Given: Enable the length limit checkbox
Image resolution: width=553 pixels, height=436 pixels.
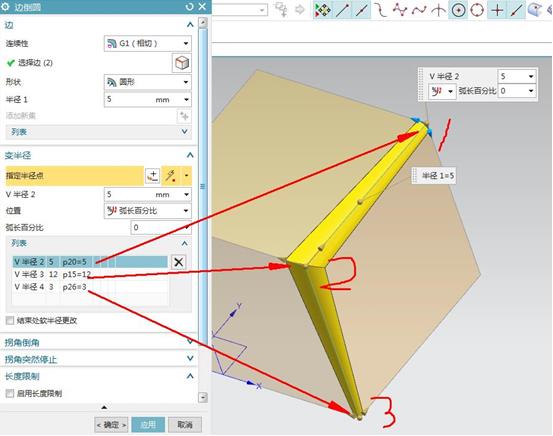Looking at the screenshot, I should (10, 393).
